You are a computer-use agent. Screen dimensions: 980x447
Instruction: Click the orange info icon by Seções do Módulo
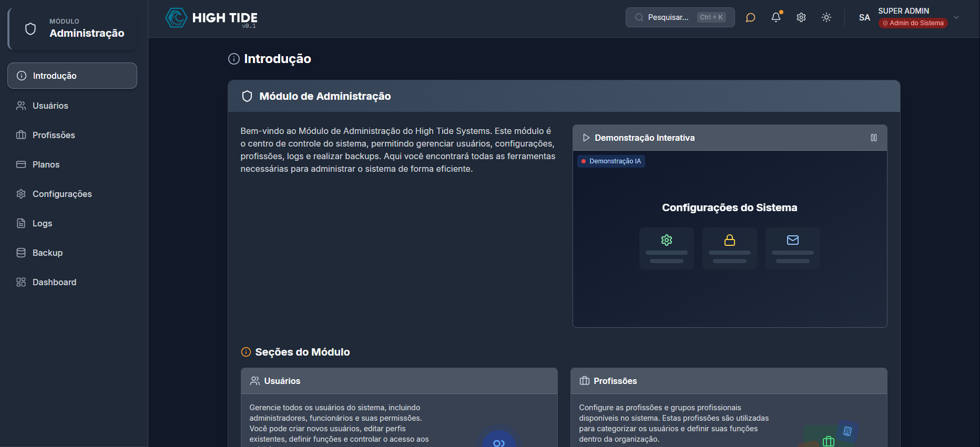246,352
